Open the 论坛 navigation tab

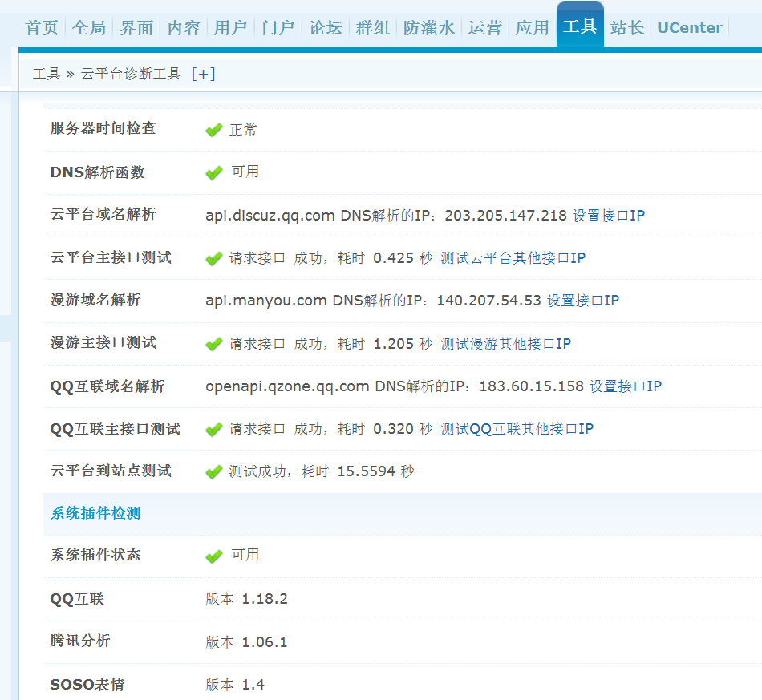(x=326, y=28)
